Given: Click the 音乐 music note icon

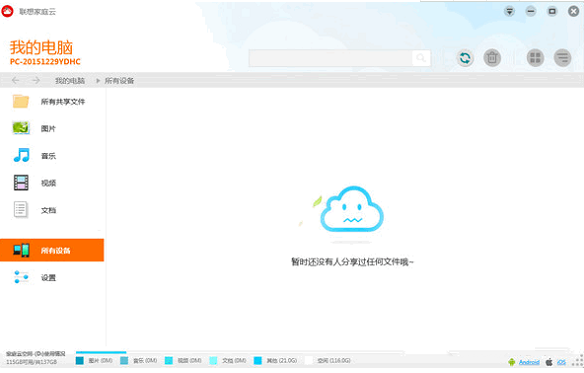Looking at the screenshot, I should coord(21,155).
